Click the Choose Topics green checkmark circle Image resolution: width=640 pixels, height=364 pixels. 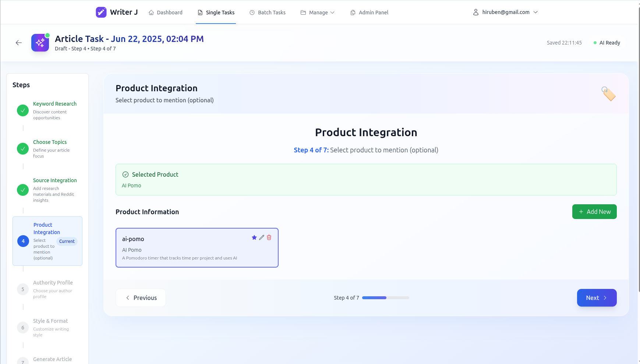pyautogui.click(x=23, y=149)
